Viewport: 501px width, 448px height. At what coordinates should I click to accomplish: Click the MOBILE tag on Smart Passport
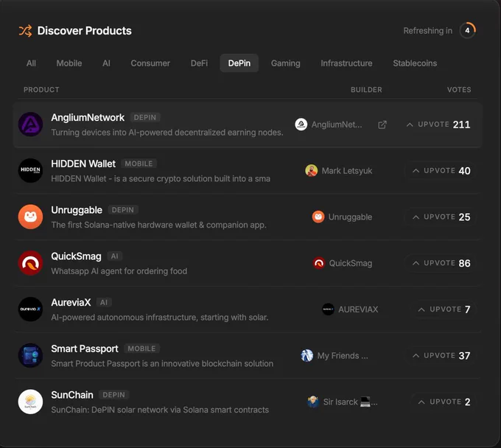click(141, 349)
